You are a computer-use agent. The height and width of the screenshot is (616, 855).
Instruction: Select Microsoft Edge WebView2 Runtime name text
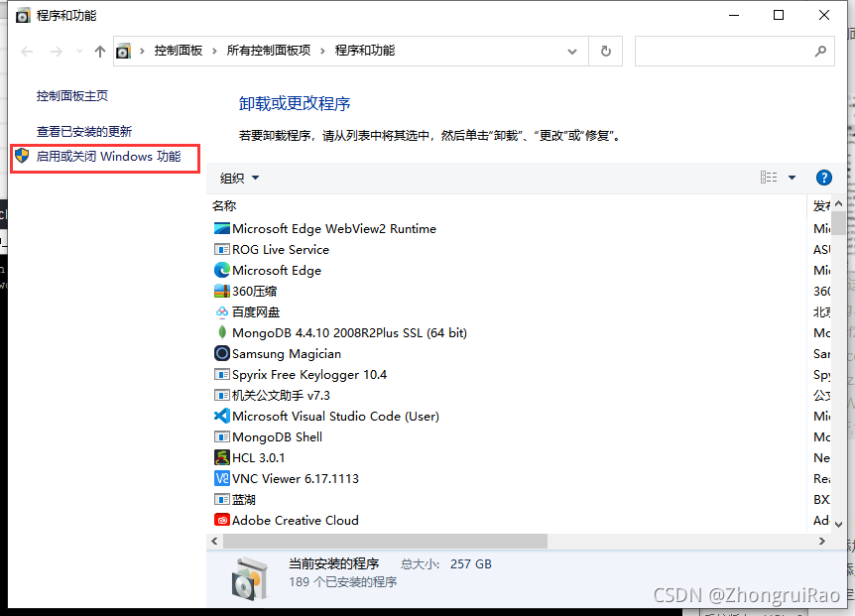tap(334, 228)
